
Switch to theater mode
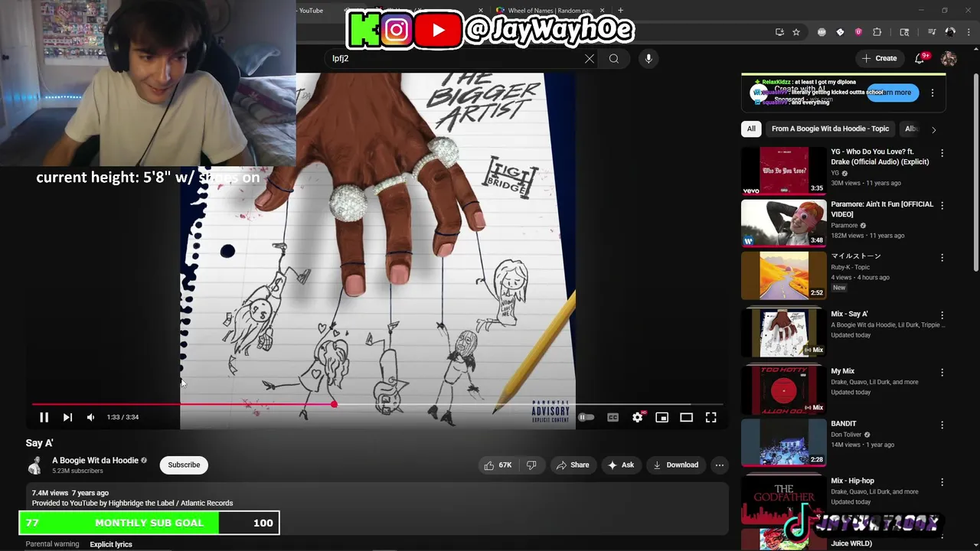686,417
